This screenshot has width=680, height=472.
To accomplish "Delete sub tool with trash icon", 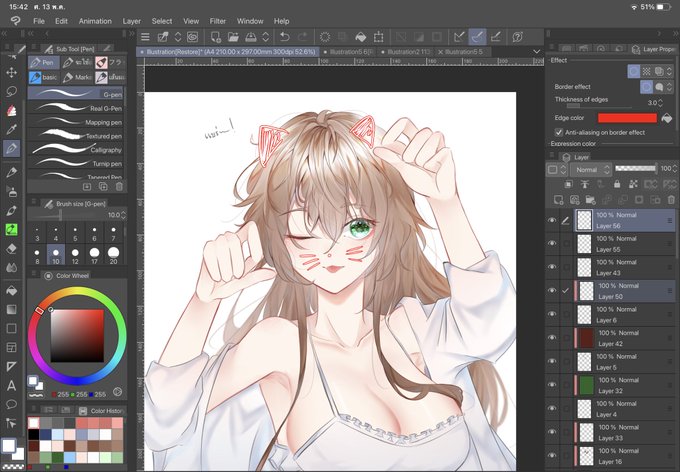I will pos(119,187).
